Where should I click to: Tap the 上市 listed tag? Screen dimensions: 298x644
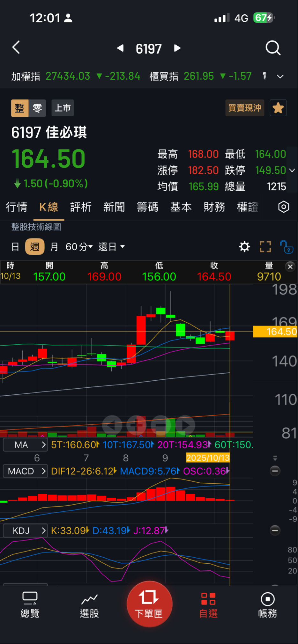click(63, 108)
